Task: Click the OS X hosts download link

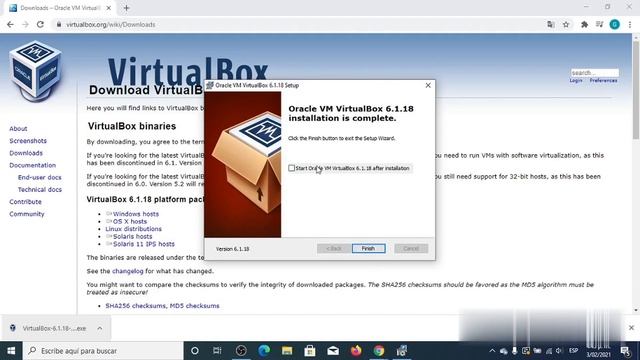Action: (x=130, y=221)
